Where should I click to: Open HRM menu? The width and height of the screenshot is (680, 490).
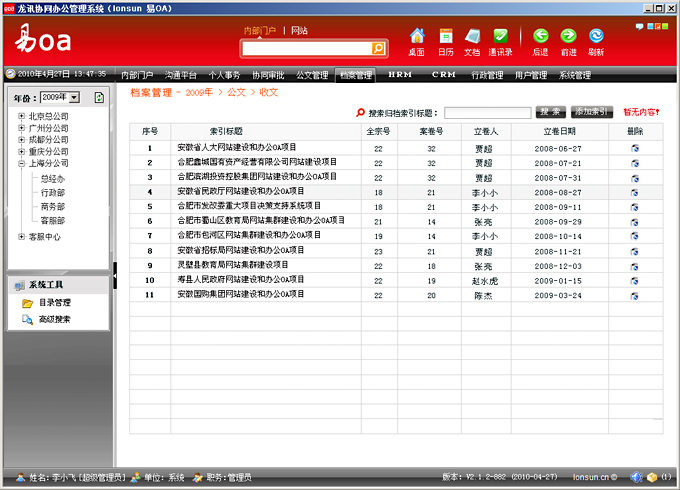pos(400,75)
